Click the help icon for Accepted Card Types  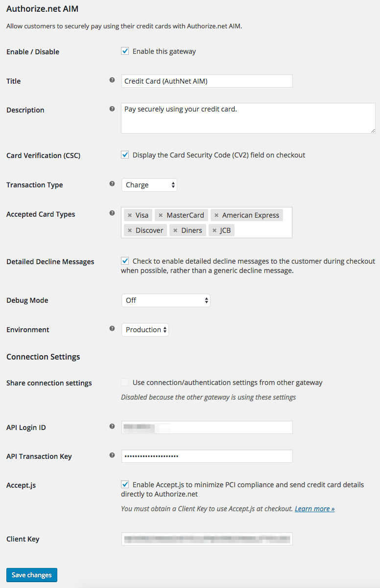click(112, 213)
